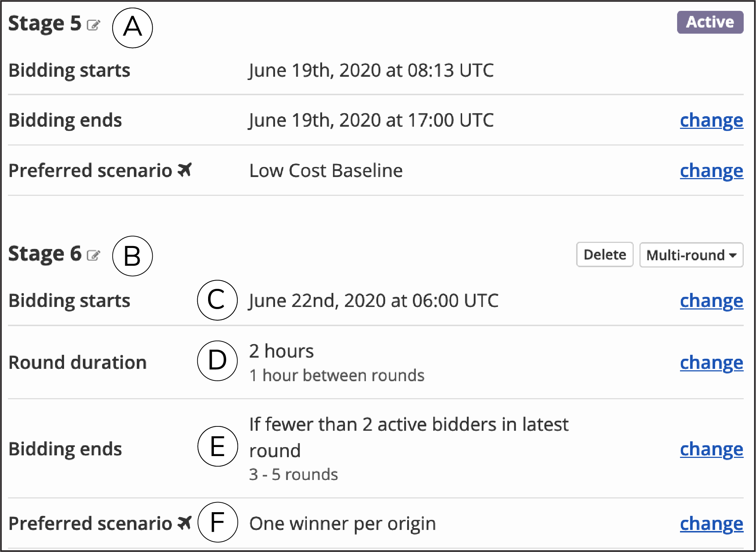Click the edit pencil icon beside Stage 5

[x=93, y=25]
